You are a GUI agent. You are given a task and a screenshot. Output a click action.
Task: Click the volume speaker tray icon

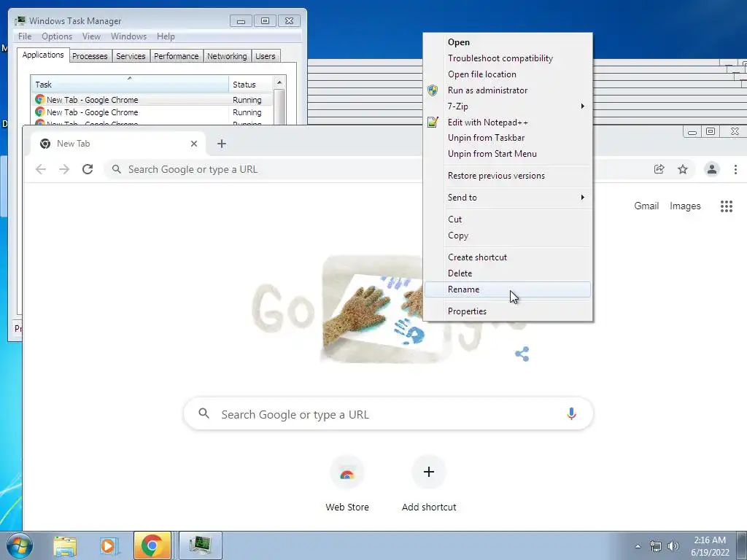pyautogui.click(x=673, y=546)
